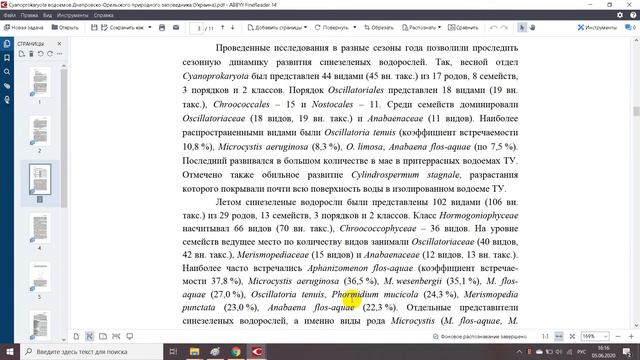Click the Redo arrow in toolbar
Screen dimensions: 640x360
pos(504,27)
